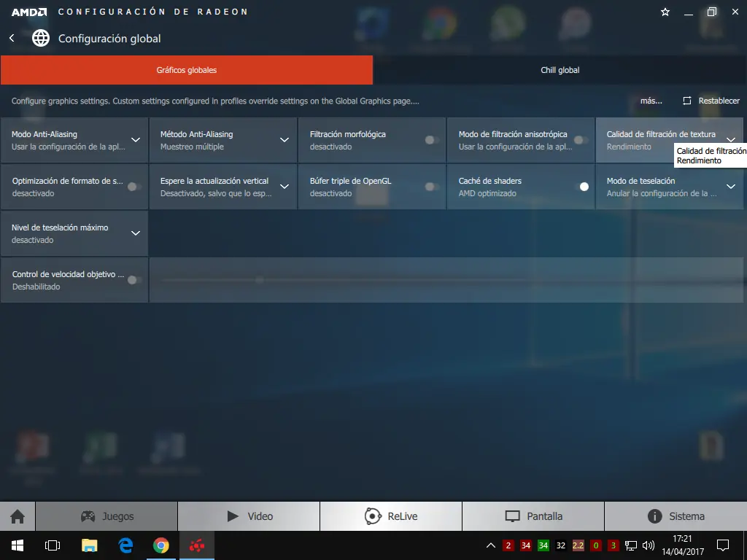The width and height of the screenshot is (747, 560).
Task: Open Task View in the taskbar
Action: click(x=53, y=545)
